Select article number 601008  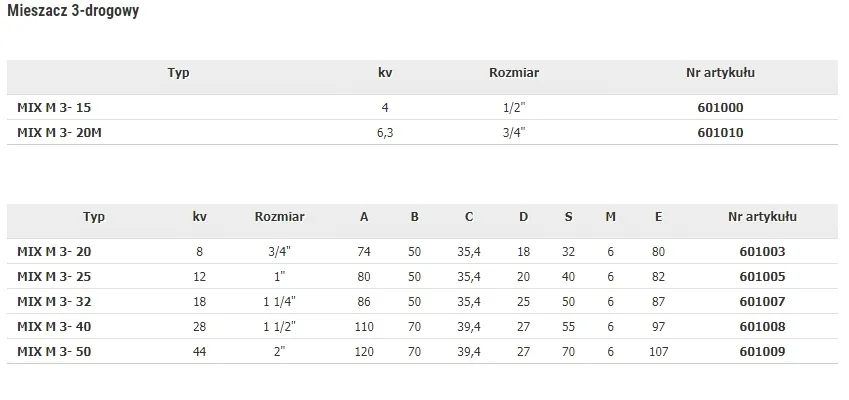[x=762, y=326]
